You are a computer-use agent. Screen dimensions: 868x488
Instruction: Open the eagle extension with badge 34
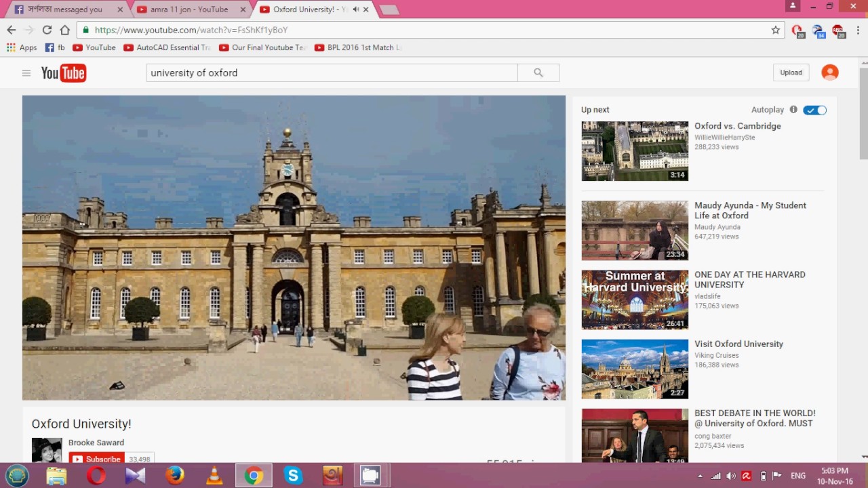[818, 30]
